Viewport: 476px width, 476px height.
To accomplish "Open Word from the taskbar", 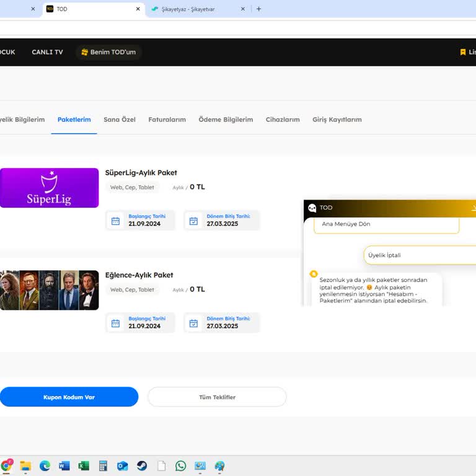I will (64, 465).
